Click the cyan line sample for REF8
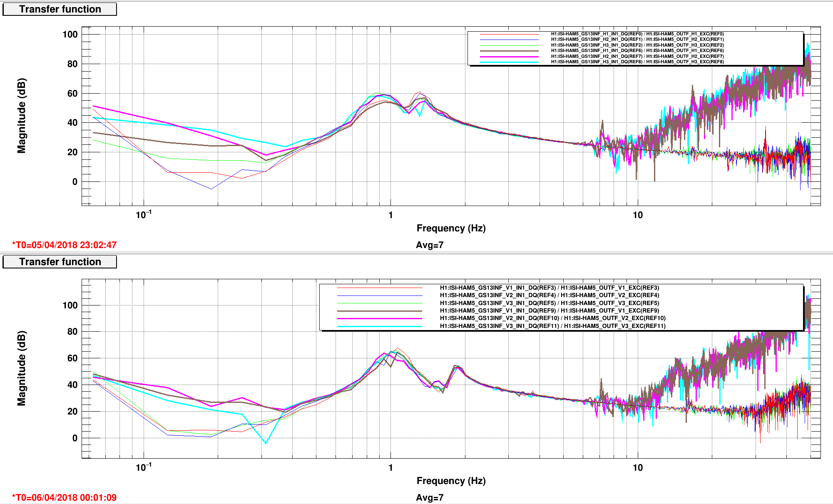Image resolution: width=833 pixels, height=504 pixels. point(509,62)
